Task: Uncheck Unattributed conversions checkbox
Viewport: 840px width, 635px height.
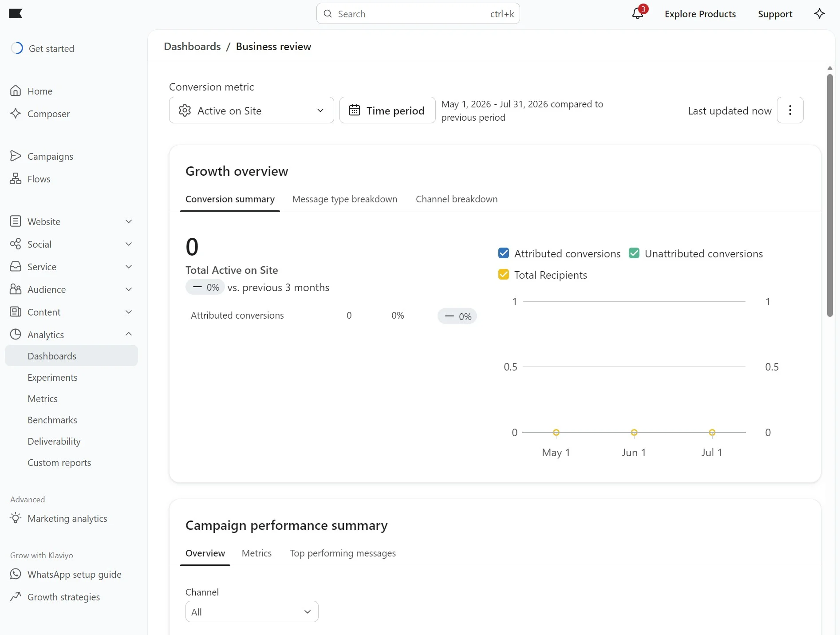Action: pyautogui.click(x=634, y=253)
